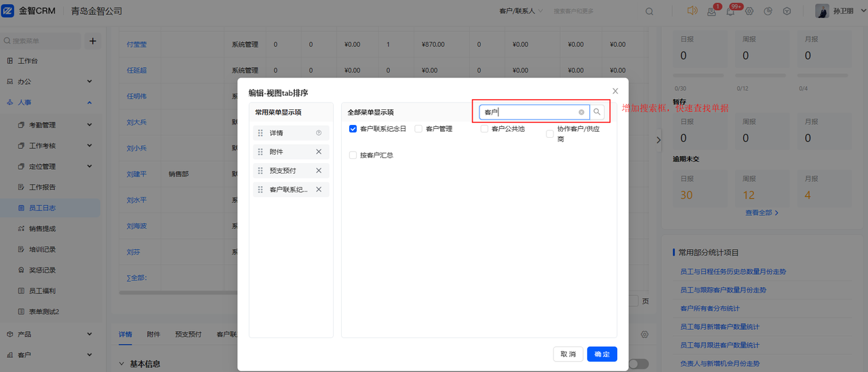Switch to the 附件 tab below table
This screenshot has height=372, width=868.
click(153, 335)
